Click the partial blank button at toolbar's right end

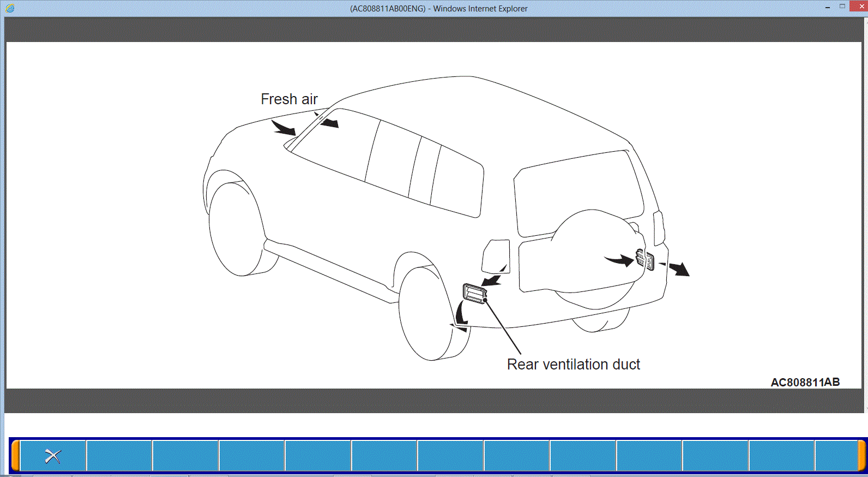pos(836,456)
